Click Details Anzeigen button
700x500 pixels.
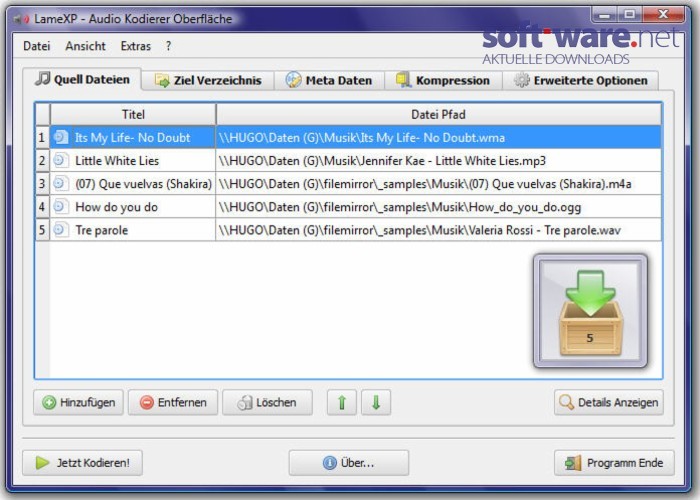coord(609,403)
